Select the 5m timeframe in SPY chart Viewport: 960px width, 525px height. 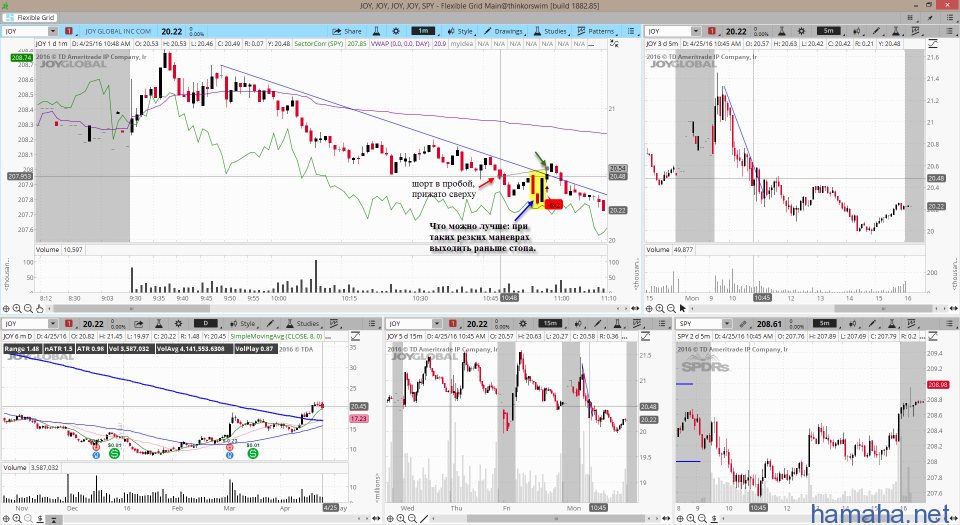[x=825, y=324]
